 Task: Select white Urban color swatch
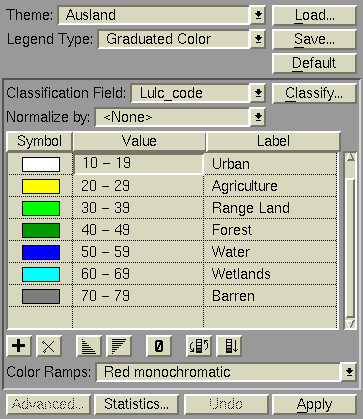click(x=41, y=164)
